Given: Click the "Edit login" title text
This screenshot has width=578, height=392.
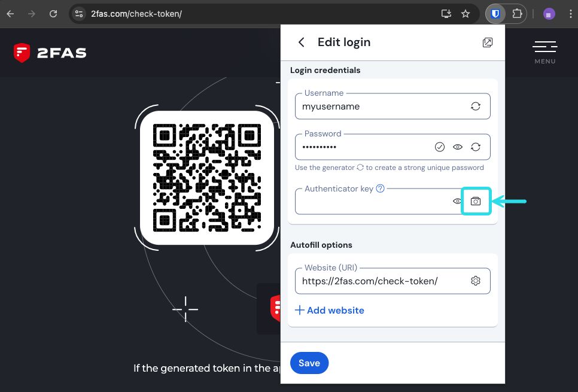Looking at the screenshot, I should click(344, 42).
